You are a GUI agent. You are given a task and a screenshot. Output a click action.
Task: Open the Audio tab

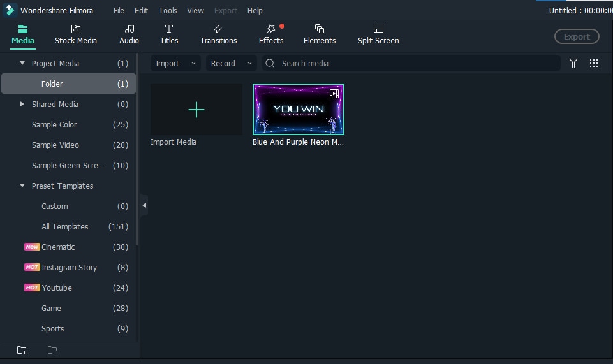[129, 35]
